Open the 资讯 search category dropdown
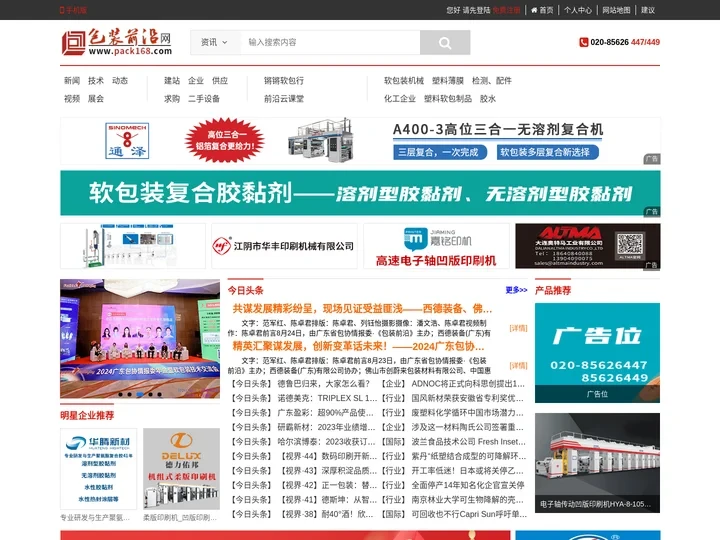Image resolution: width=720 pixels, height=540 pixels. pos(214,42)
